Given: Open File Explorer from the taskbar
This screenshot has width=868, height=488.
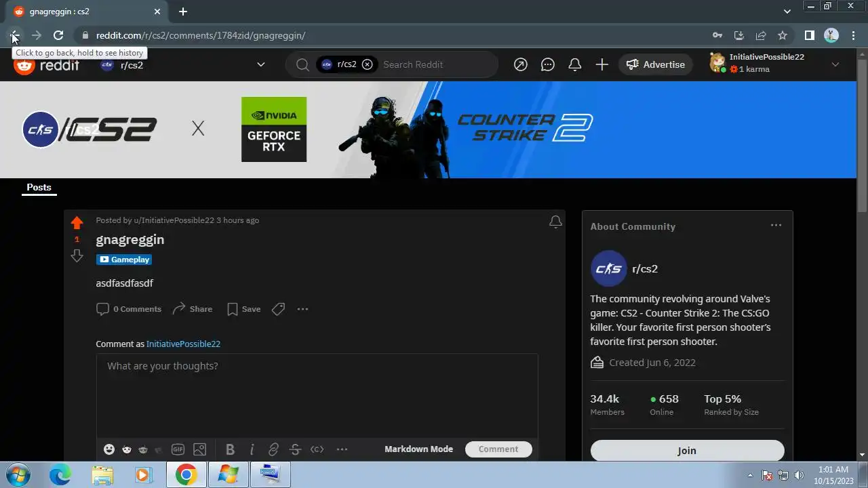Looking at the screenshot, I should click(x=102, y=474).
